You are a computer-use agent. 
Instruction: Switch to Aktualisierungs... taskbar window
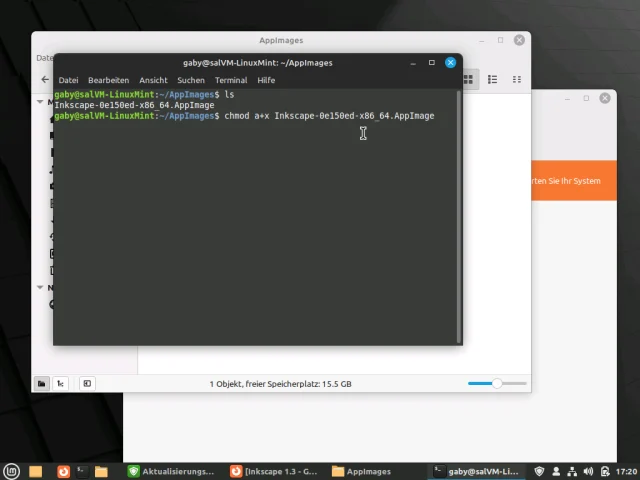click(171, 471)
